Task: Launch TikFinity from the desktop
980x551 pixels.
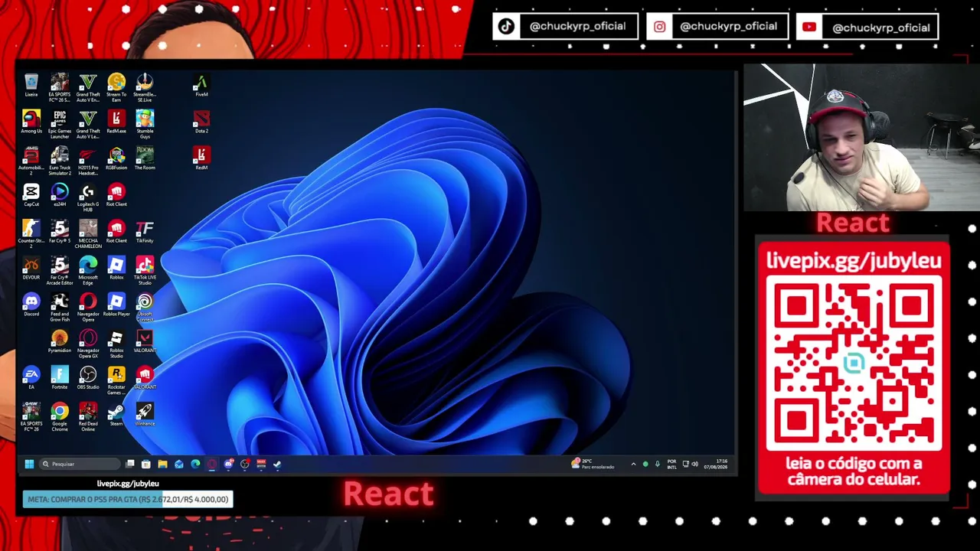Action: click(145, 233)
